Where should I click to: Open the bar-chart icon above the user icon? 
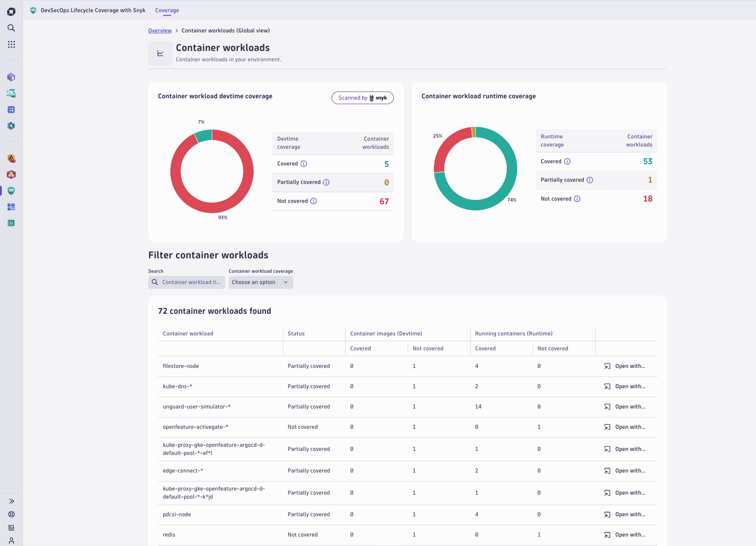11,528
